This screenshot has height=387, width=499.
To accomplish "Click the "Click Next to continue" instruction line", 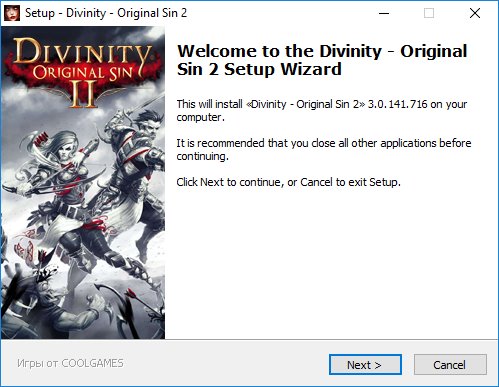I will [x=288, y=182].
